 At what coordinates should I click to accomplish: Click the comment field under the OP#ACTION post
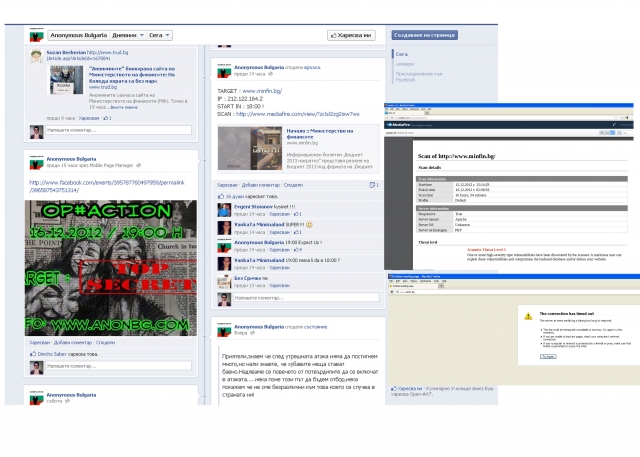118,366
